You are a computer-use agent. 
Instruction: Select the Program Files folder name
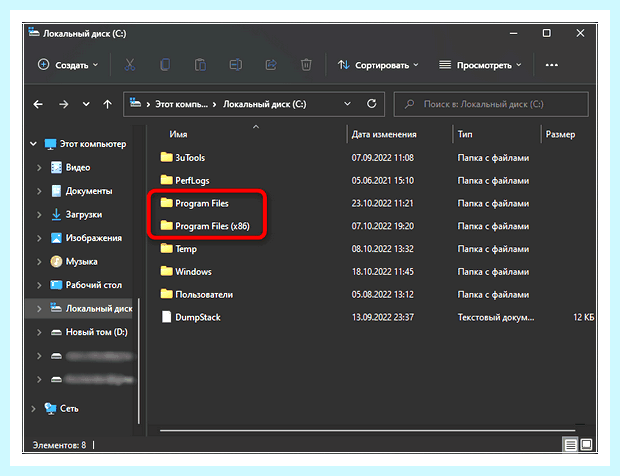202,203
